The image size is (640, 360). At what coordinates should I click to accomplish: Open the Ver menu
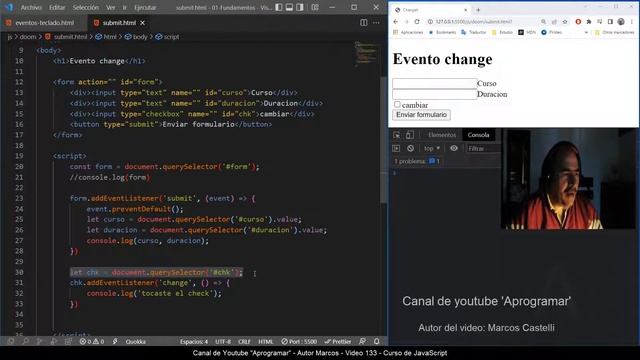[x=111, y=7]
